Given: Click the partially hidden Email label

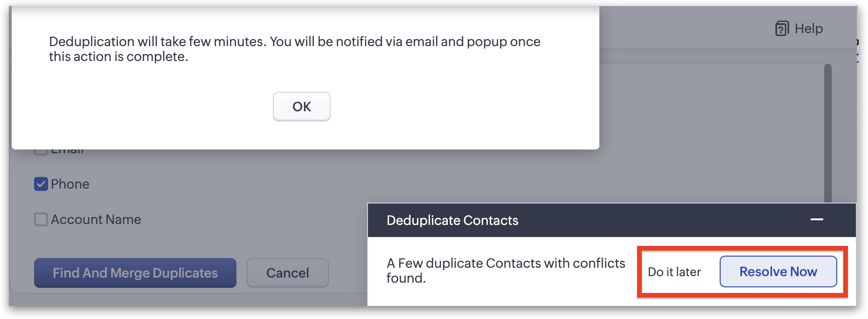Looking at the screenshot, I should pos(68,151).
